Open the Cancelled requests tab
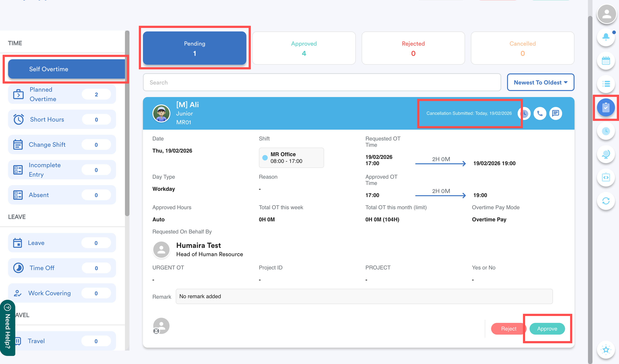 tap(523, 48)
